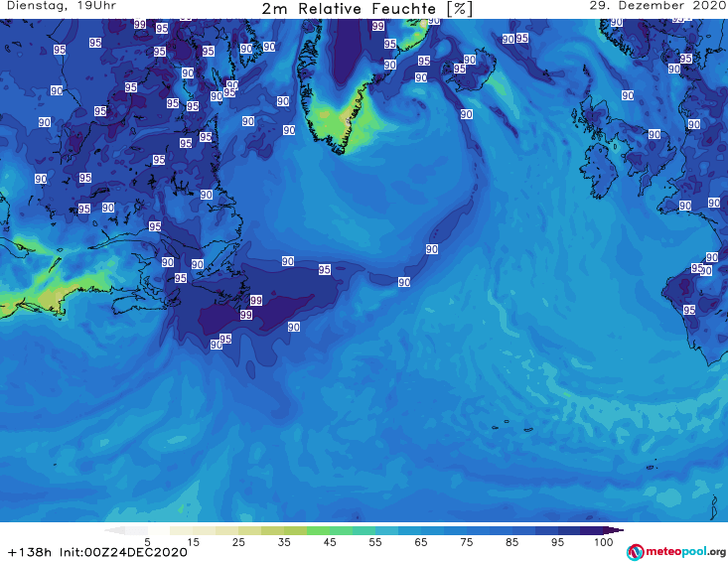Pick the bright green band of the color scale
This screenshot has height=562, width=728.
point(318,530)
